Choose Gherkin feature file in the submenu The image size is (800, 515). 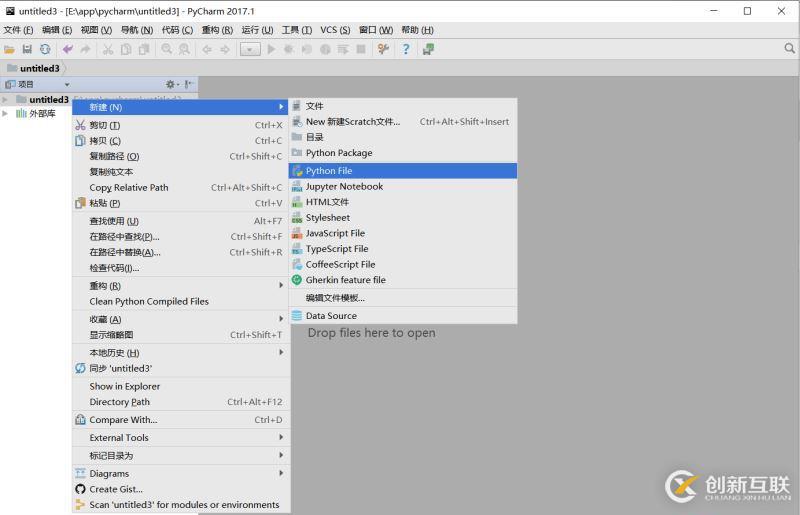coord(403,280)
